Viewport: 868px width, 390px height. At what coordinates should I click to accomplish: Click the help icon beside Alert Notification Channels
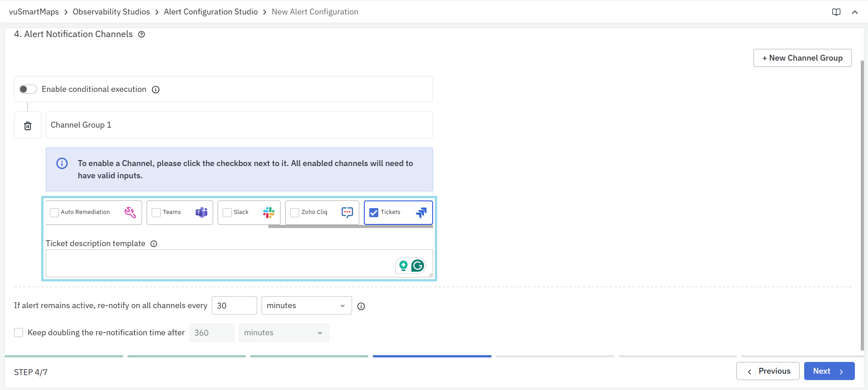click(x=142, y=34)
